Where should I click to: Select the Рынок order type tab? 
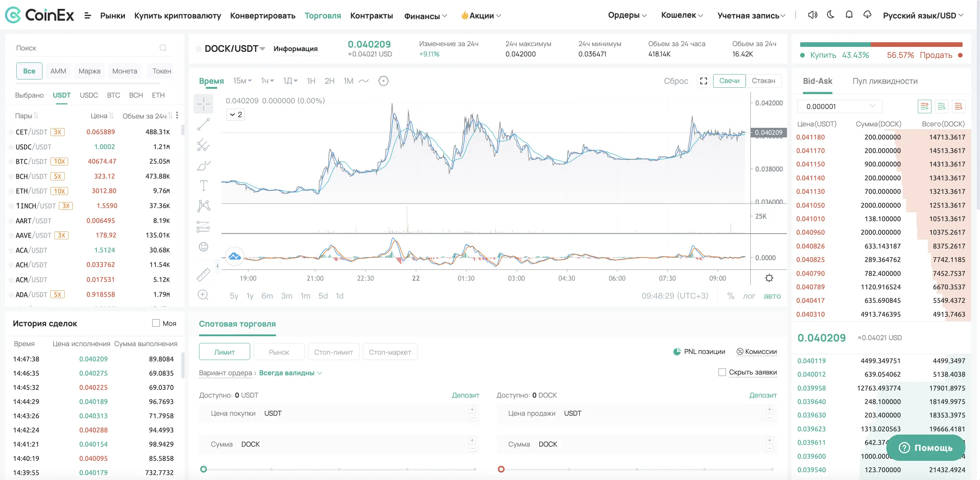[279, 352]
